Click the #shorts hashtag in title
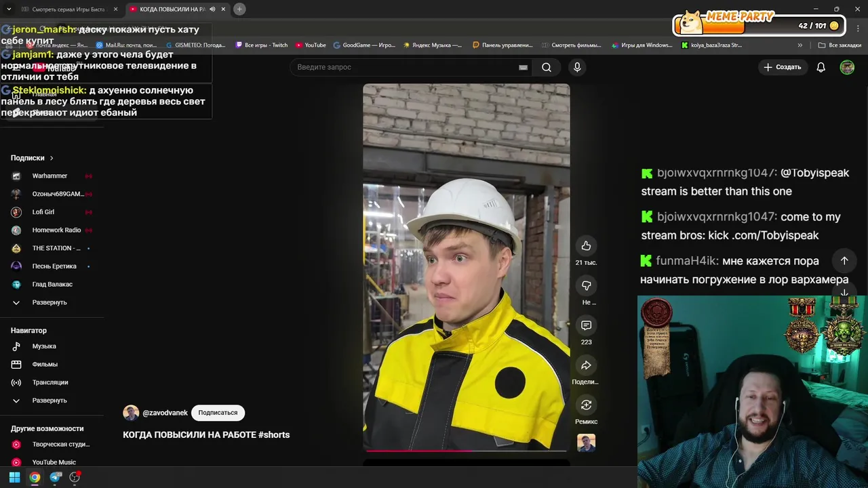Image resolution: width=868 pixels, height=488 pixels. coord(274,434)
